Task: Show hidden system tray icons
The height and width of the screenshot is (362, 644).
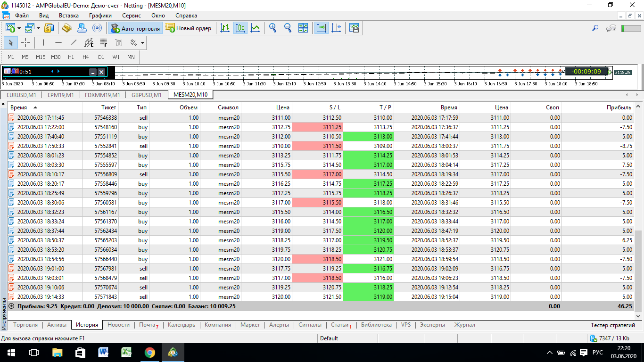Action: (x=549, y=353)
